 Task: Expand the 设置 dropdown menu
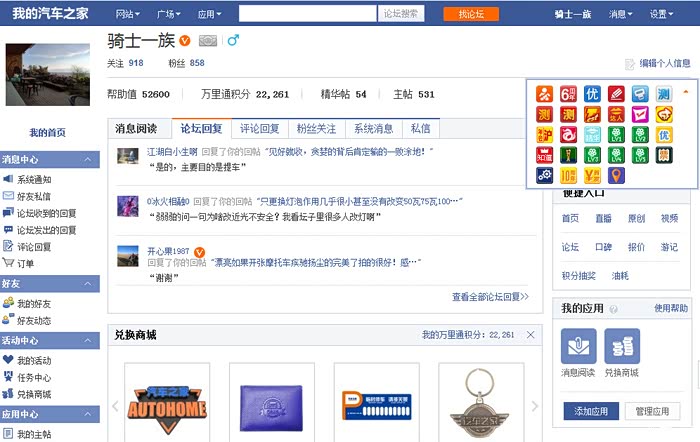(661, 14)
